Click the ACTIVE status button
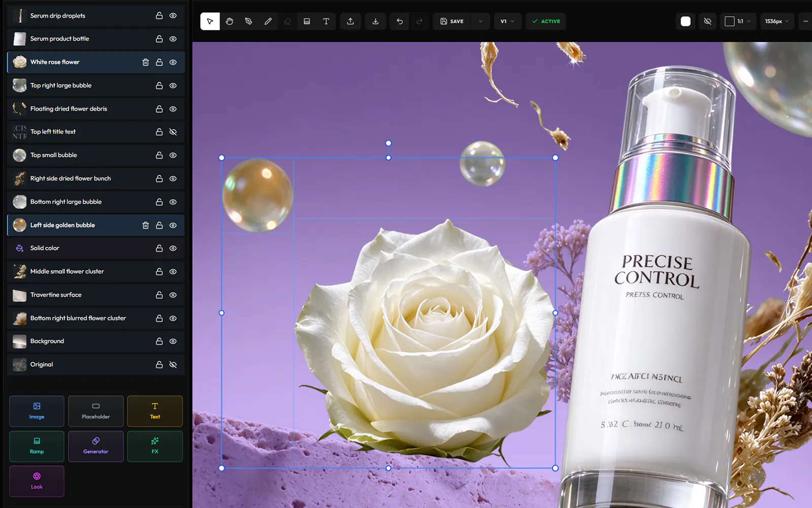This screenshot has height=508, width=812. [546, 21]
